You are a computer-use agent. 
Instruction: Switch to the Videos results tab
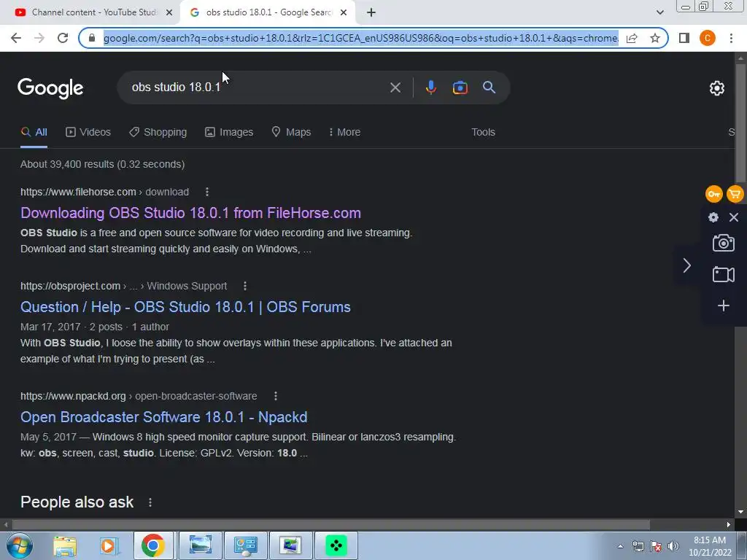(x=88, y=133)
